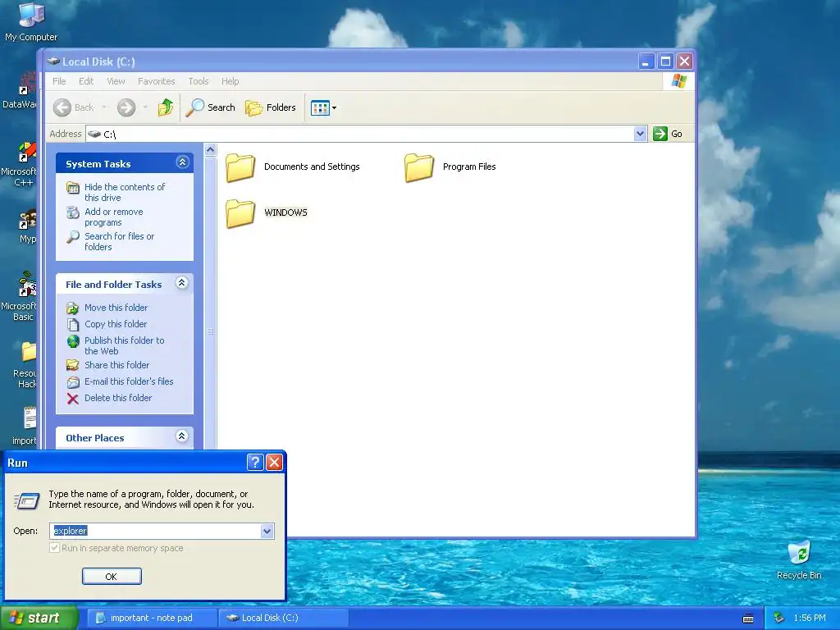This screenshot has width=840, height=630.
Task: Click Move this folder link
Action: pos(116,308)
